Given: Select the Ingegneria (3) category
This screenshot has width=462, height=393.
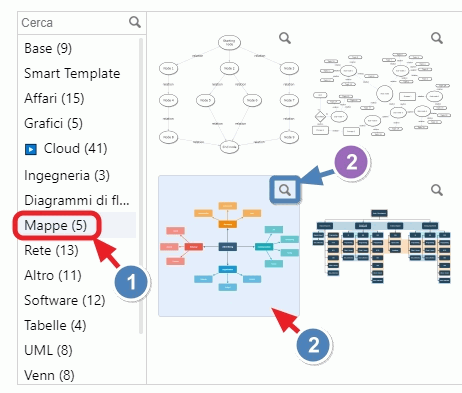Looking at the screenshot, I should click(67, 175).
